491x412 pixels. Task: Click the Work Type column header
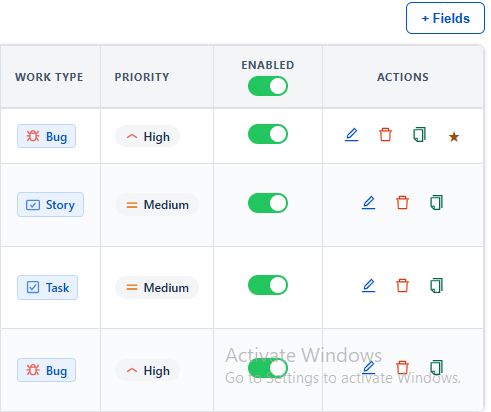point(49,77)
